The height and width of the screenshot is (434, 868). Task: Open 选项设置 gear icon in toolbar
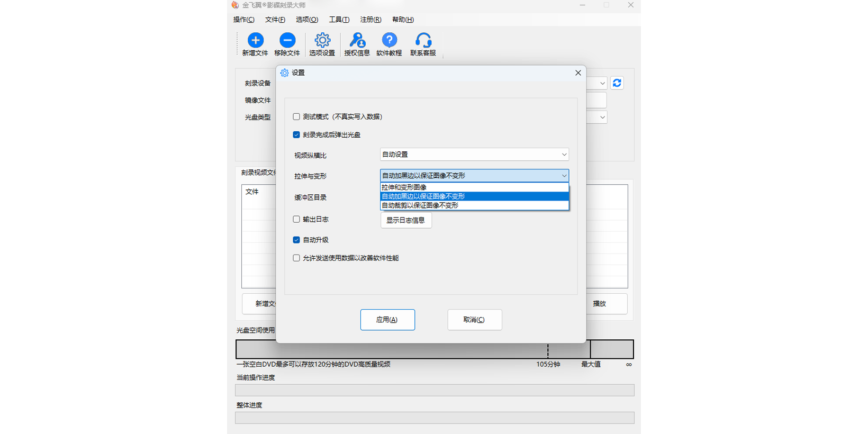tap(322, 41)
